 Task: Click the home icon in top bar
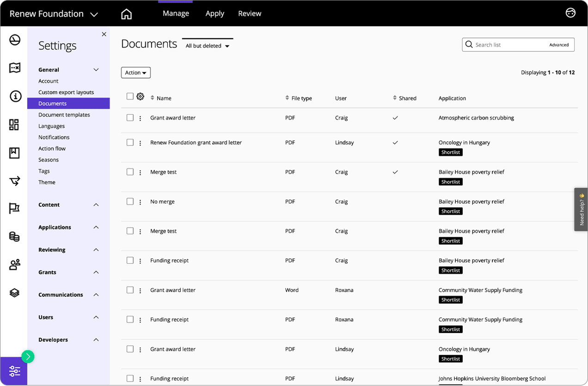point(126,14)
